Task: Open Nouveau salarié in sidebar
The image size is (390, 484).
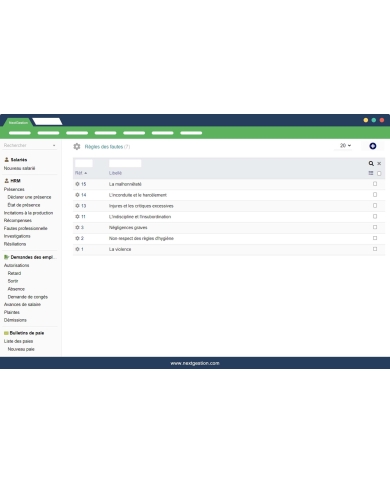Action: point(19,168)
